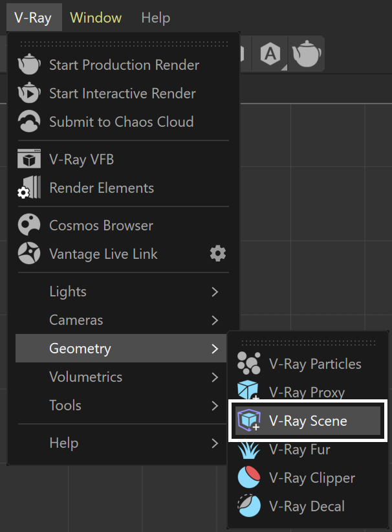The height and width of the screenshot is (532, 392).
Task: Click the hexagon A toolbar icon
Action: pos(270,54)
